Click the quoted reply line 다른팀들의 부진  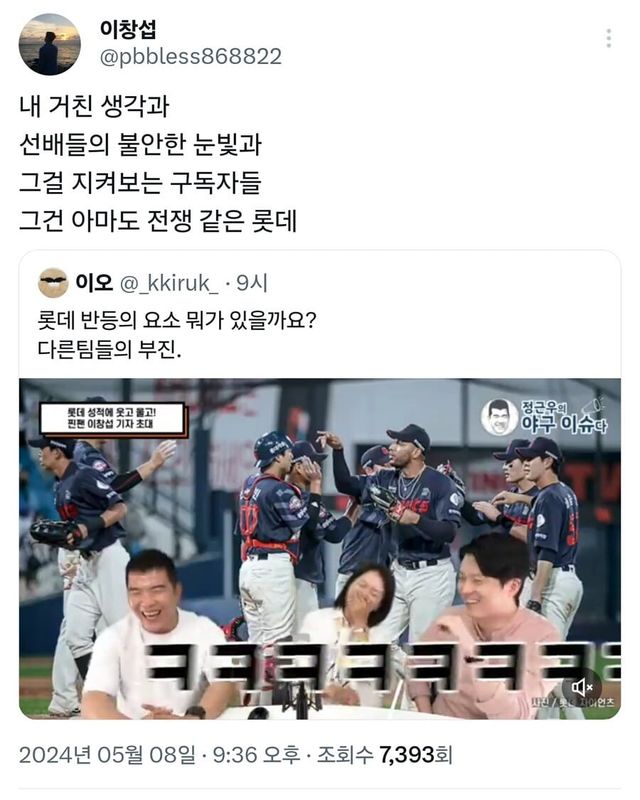pyautogui.click(x=109, y=350)
